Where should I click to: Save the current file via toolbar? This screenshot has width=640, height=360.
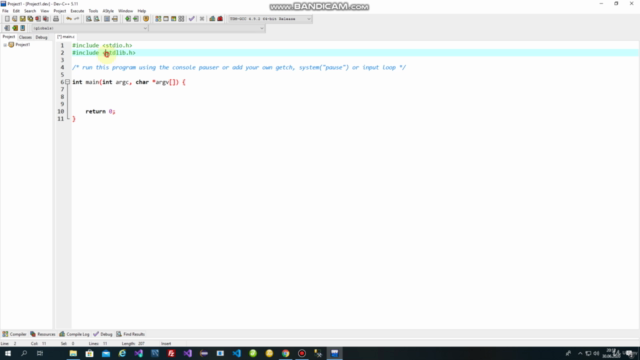22,19
